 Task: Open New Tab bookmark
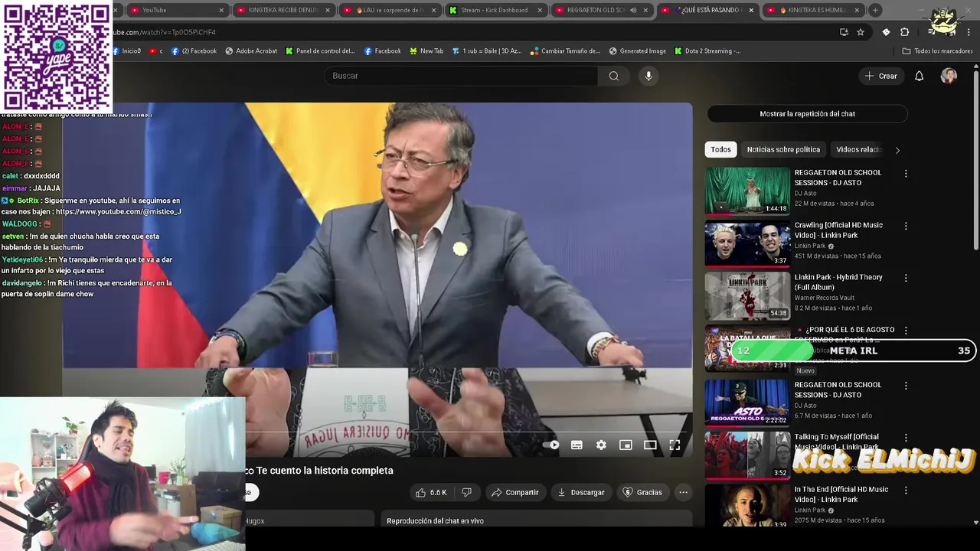pos(426,51)
